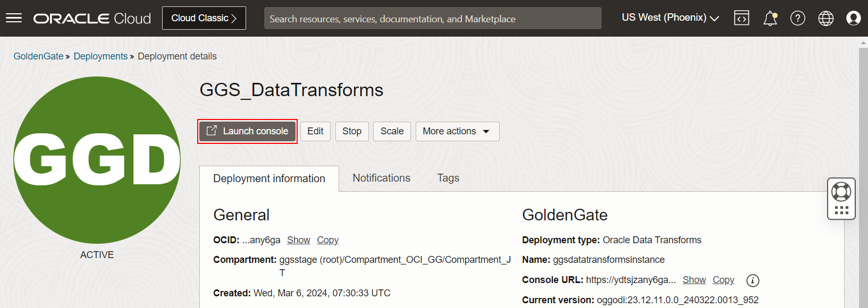Image resolution: width=868 pixels, height=308 pixels.
Task: Click the GoldenGate section heading
Action: [x=564, y=215]
